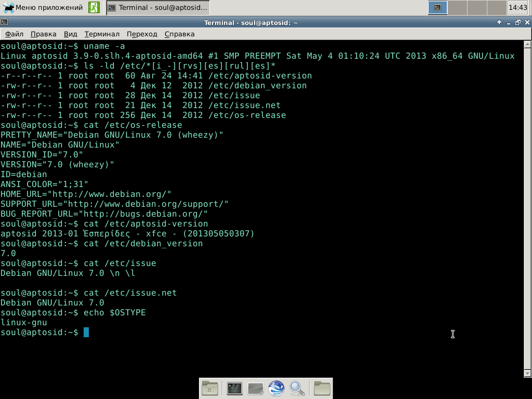Click the 'Debian GNU/Linux 7.0 \n \l' line

pyautogui.click(x=68, y=273)
